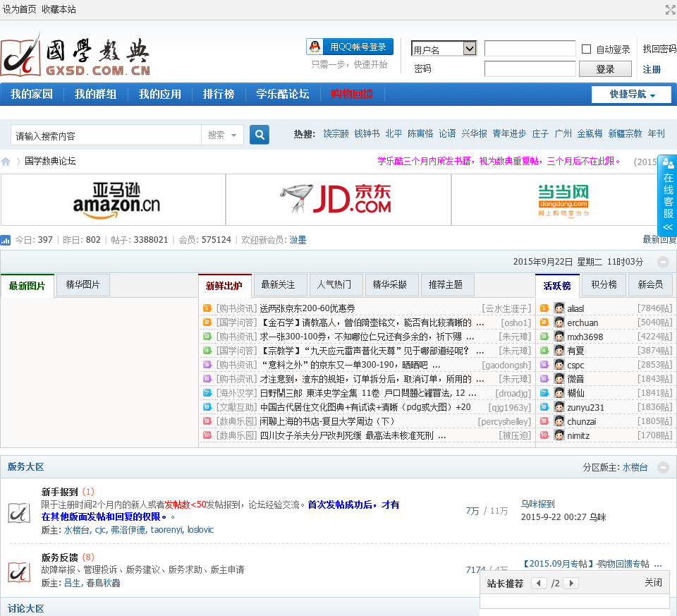Click avatar icon next to cspc

pyautogui.click(x=559, y=365)
